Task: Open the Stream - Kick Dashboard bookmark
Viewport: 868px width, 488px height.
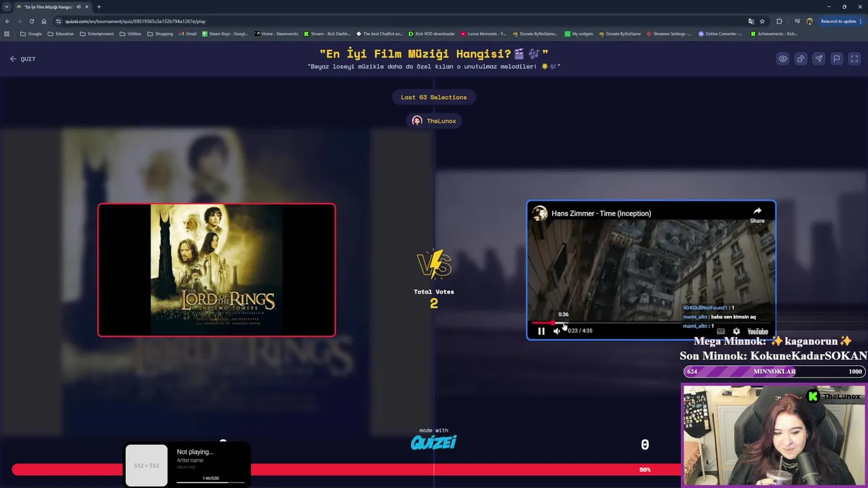Action: coord(328,34)
